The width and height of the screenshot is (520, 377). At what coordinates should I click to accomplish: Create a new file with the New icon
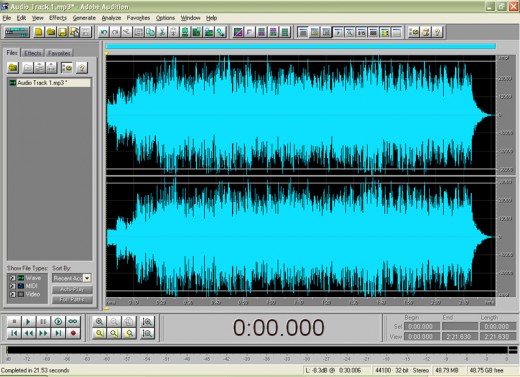[39, 32]
